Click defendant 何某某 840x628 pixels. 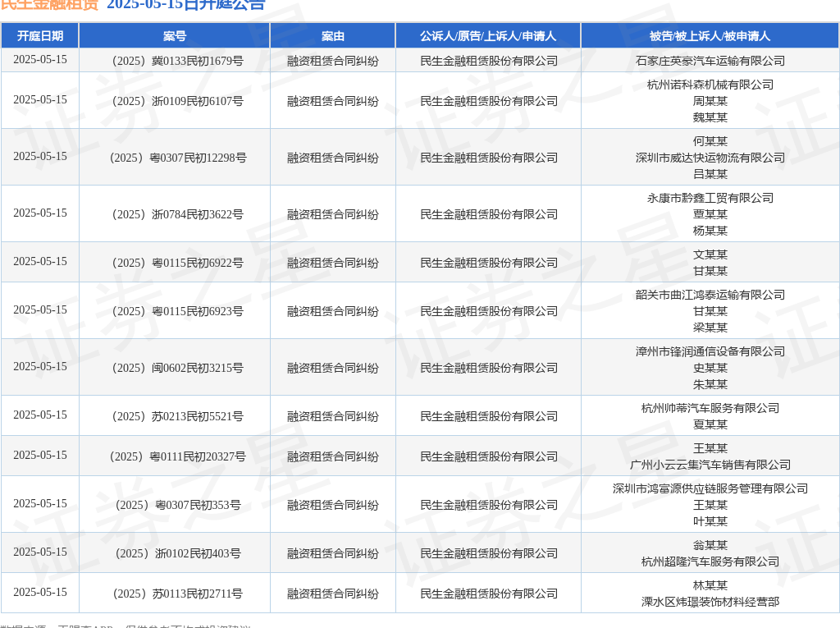(710, 141)
